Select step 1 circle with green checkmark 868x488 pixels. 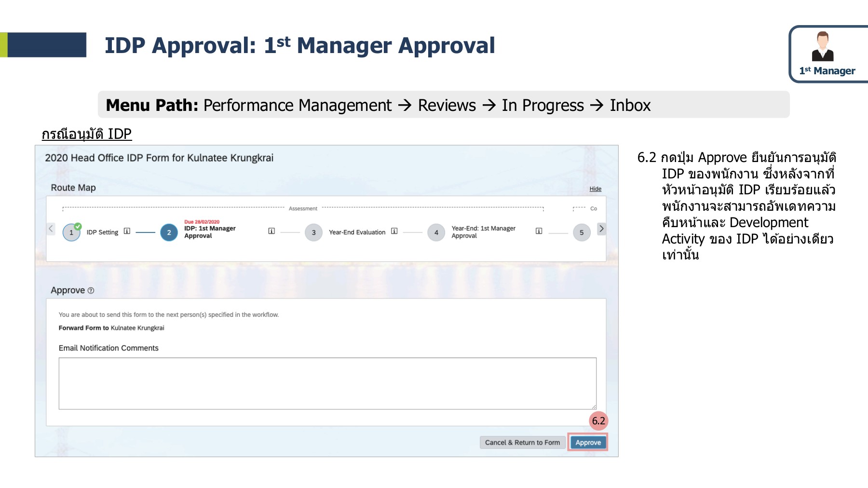click(71, 232)
